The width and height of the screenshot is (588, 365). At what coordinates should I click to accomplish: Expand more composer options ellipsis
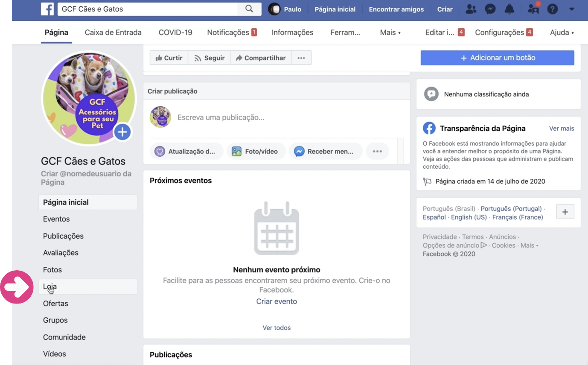point(377,151)
